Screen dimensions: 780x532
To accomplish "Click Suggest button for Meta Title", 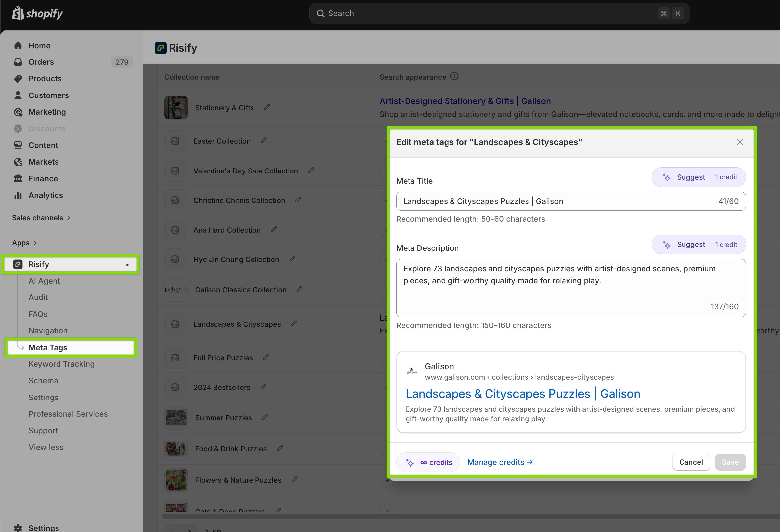I will 698,177.
